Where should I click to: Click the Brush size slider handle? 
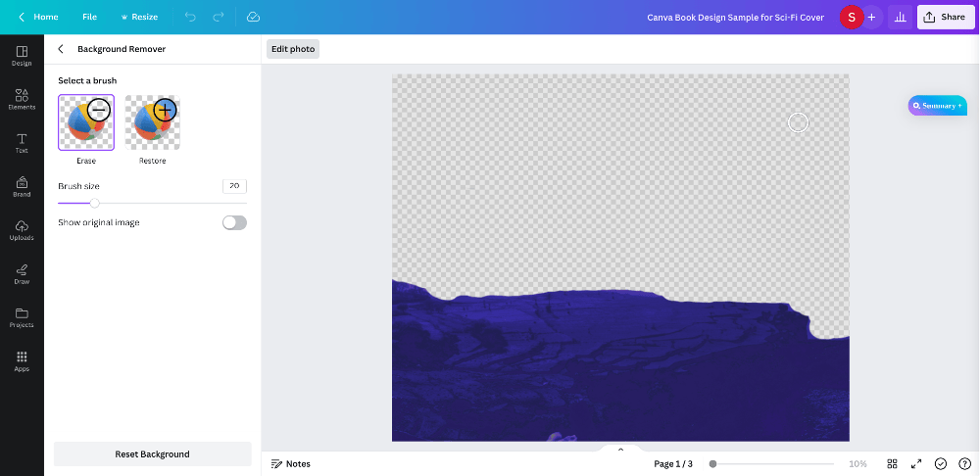tap(94, 203)
